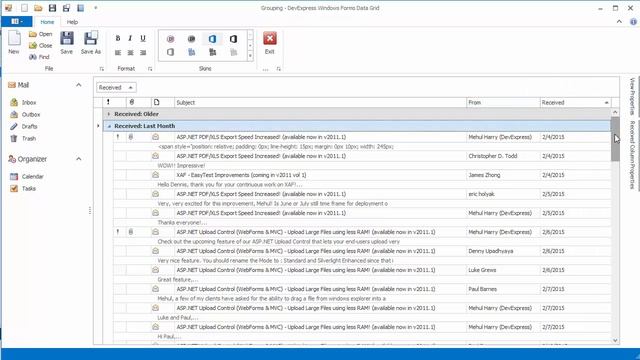
Task: Click the red Exit button
Action: [269, 42]
